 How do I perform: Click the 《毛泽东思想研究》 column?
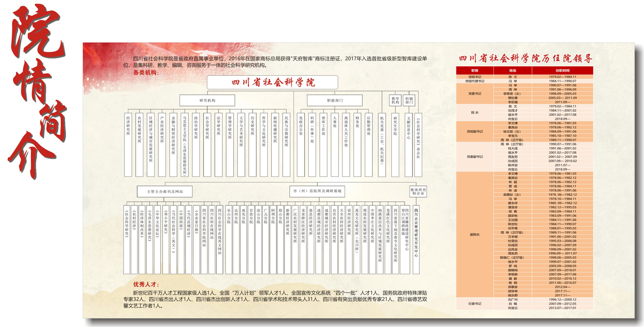[150, 240]
